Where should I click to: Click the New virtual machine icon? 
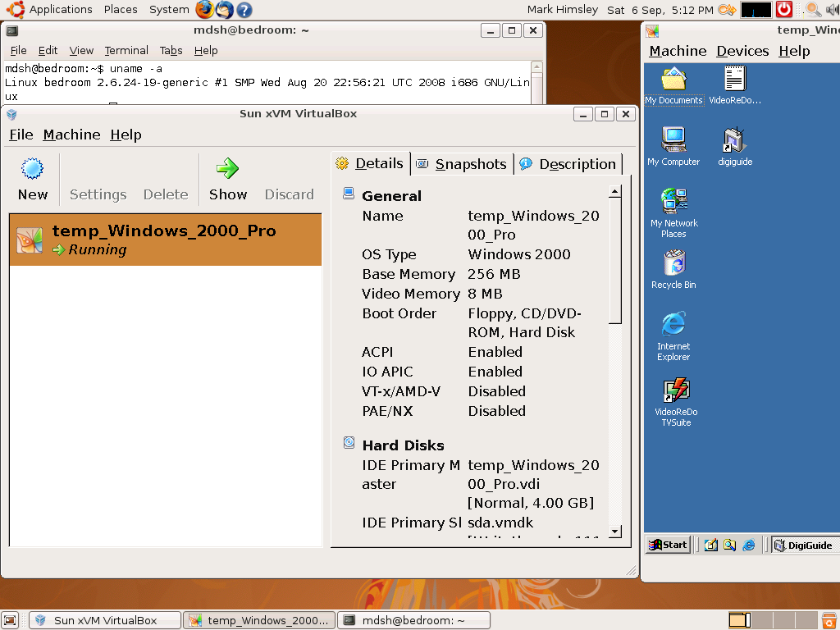[x=32, y=170]
